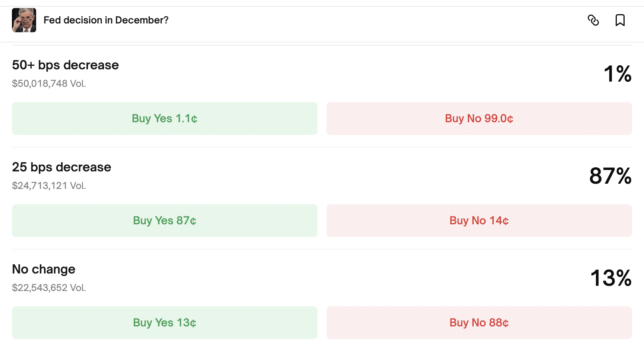644x351 pixels.
Task: Click the $24,713,121 volume text
Action: click(x=49, y=186)
